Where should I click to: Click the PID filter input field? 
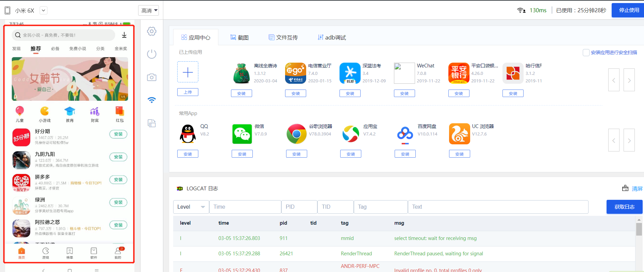point(299,207)
